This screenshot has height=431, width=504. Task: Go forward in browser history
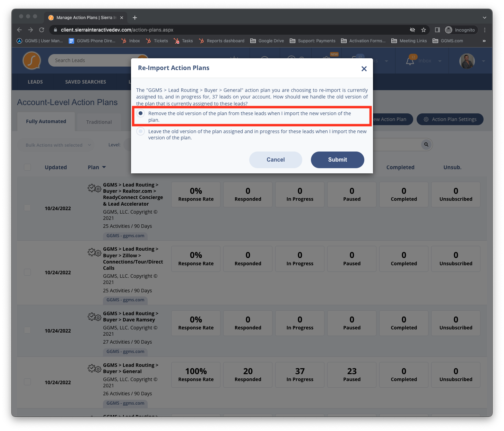pos(31,30)
